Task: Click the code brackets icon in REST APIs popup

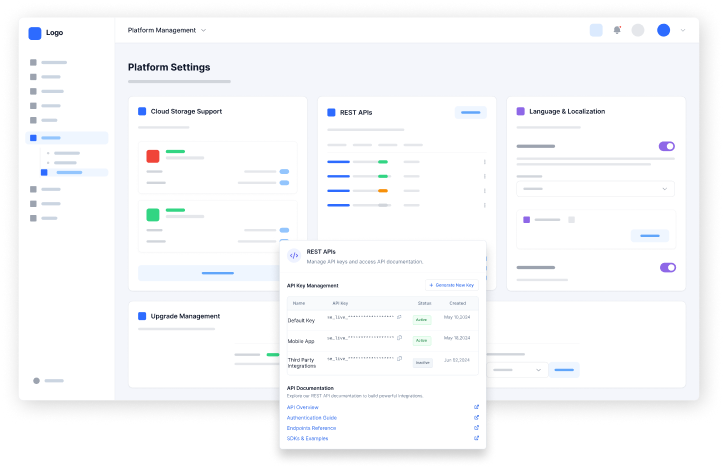Action: [294, 256]
